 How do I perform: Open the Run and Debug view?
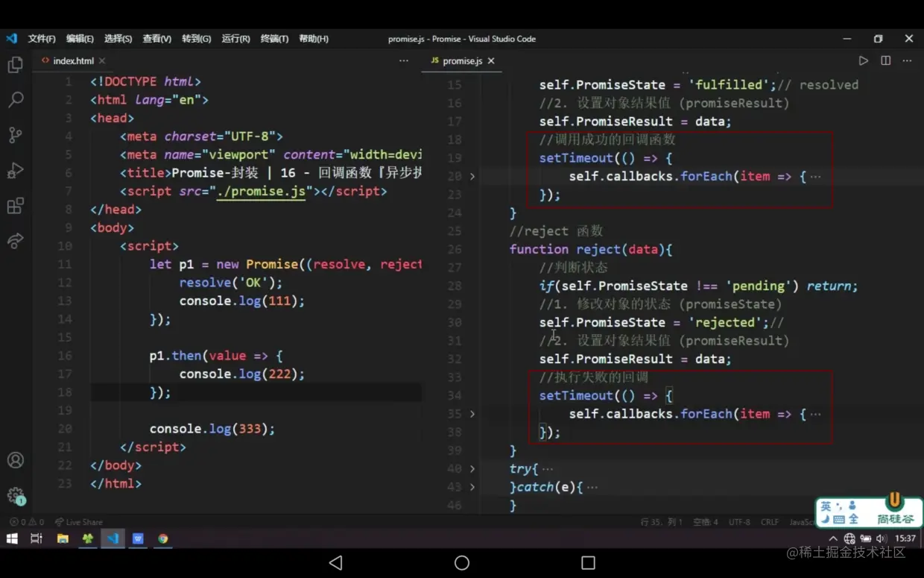pos(15,171)
